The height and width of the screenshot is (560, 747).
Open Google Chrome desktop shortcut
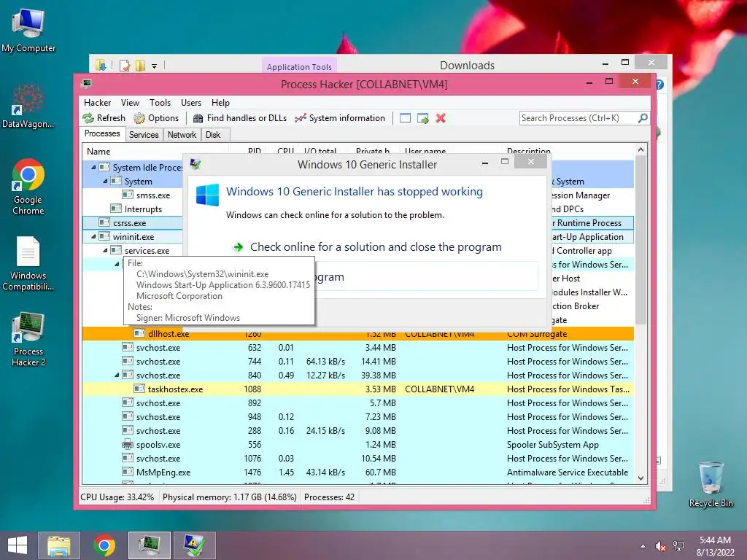[x=28, y=187]
